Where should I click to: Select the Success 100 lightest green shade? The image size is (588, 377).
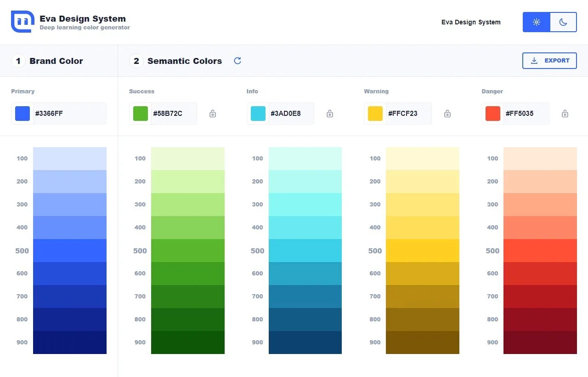188,159
